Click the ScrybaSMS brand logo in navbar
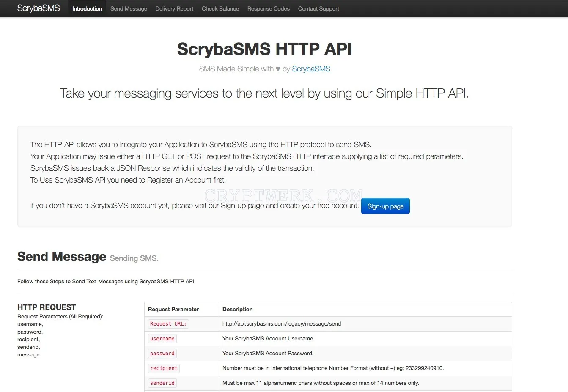 [x=38, y=8]
